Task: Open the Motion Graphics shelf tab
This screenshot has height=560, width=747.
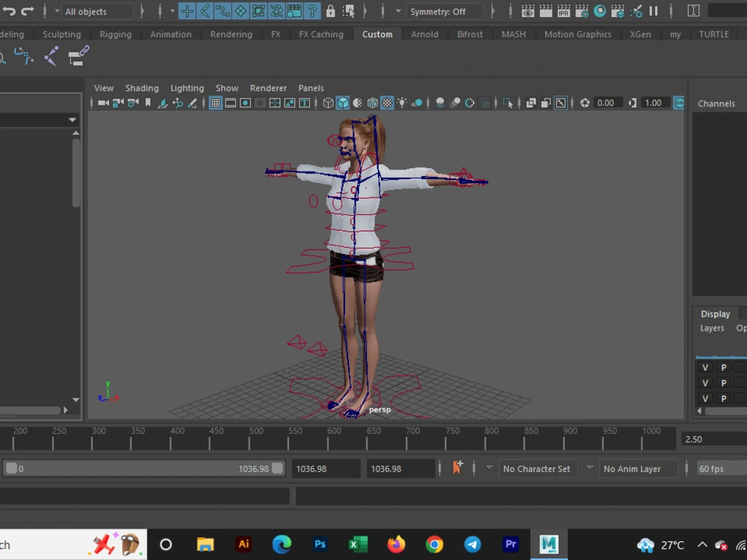Action: (577, 34)
